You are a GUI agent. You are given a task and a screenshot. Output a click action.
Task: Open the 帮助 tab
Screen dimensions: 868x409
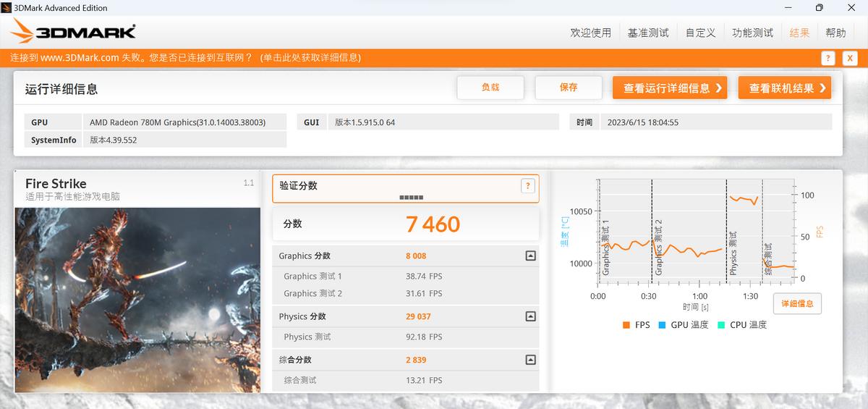(835, 33)
